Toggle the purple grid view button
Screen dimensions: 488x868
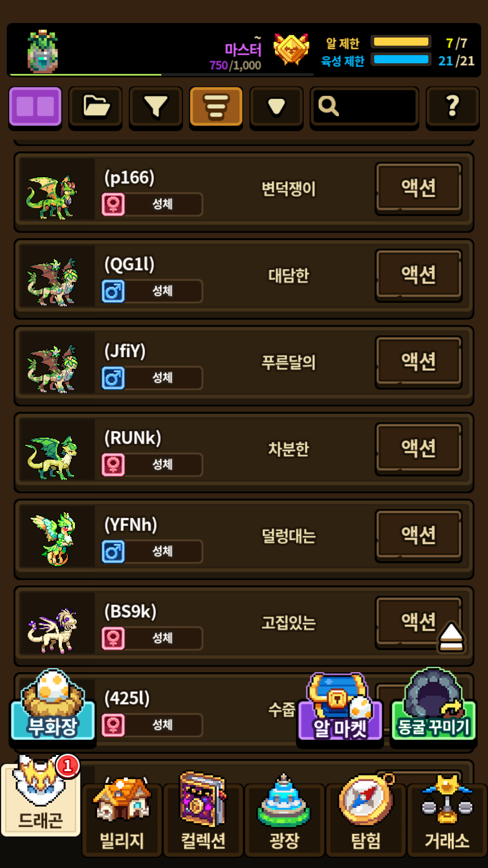pyautogui.click(x=35, y=107)
